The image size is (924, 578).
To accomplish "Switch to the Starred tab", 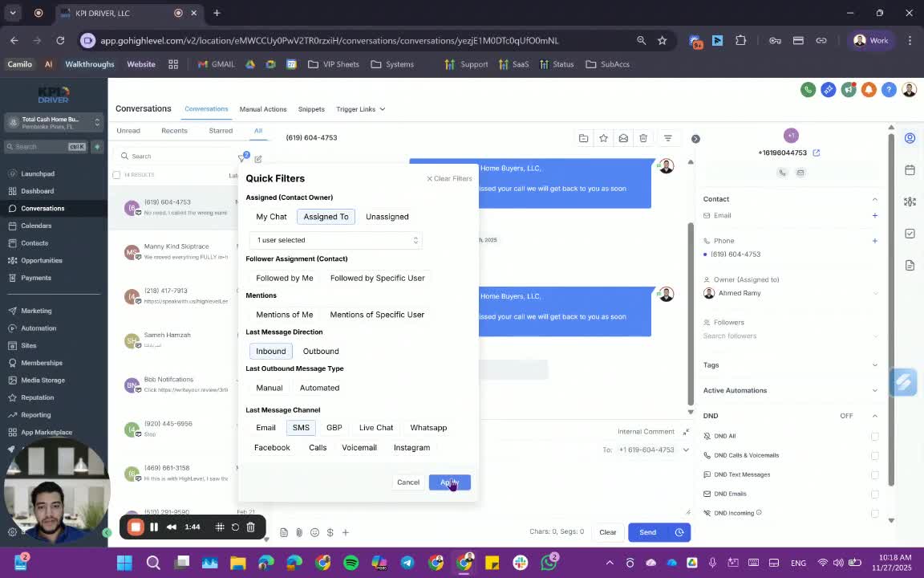I will [221, 131].
